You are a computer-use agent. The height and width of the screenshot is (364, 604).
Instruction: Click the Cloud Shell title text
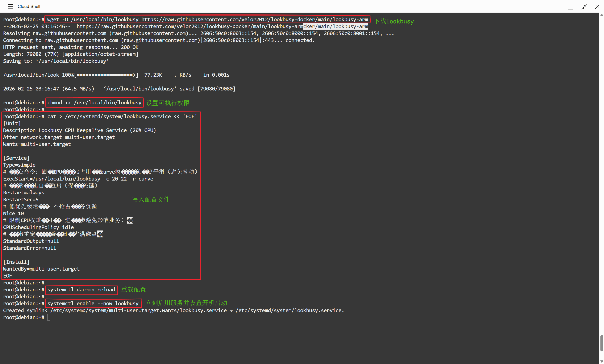click(29, 6)
